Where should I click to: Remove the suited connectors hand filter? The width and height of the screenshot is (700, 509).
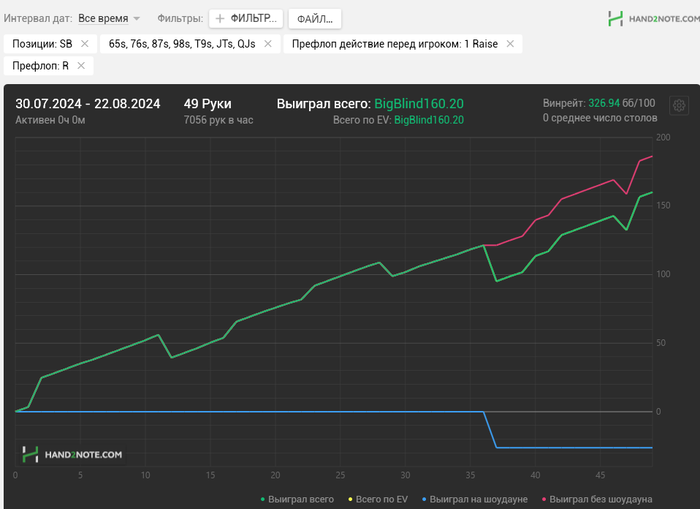[268, 44]
